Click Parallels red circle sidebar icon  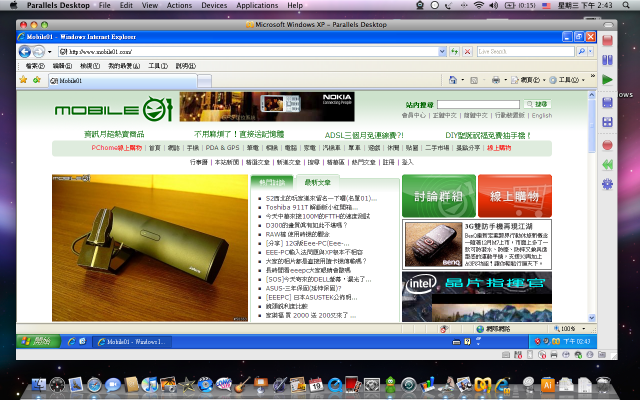[607, 145]
